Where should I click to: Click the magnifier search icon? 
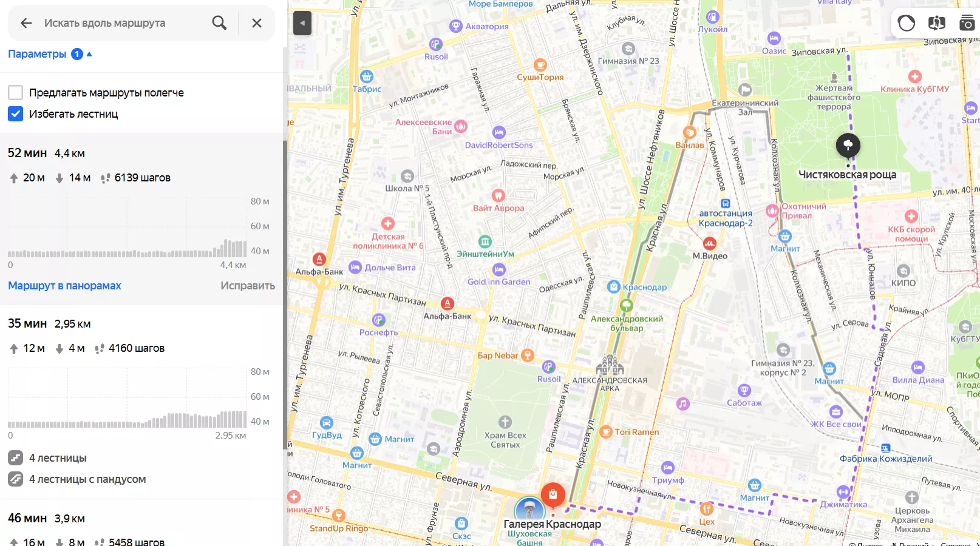(x=219, y=23)
